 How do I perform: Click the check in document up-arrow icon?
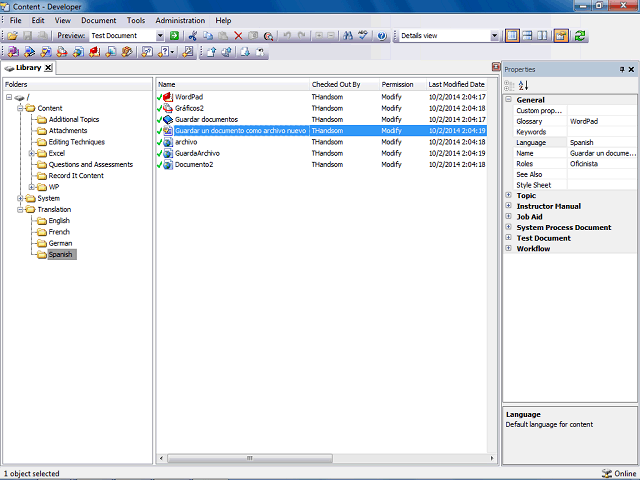211,52
